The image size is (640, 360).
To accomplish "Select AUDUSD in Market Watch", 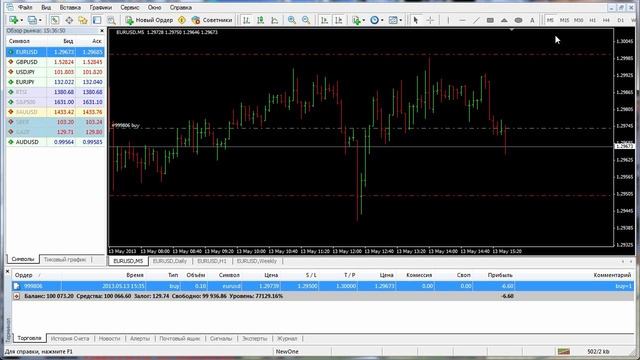I will point(56,142).
